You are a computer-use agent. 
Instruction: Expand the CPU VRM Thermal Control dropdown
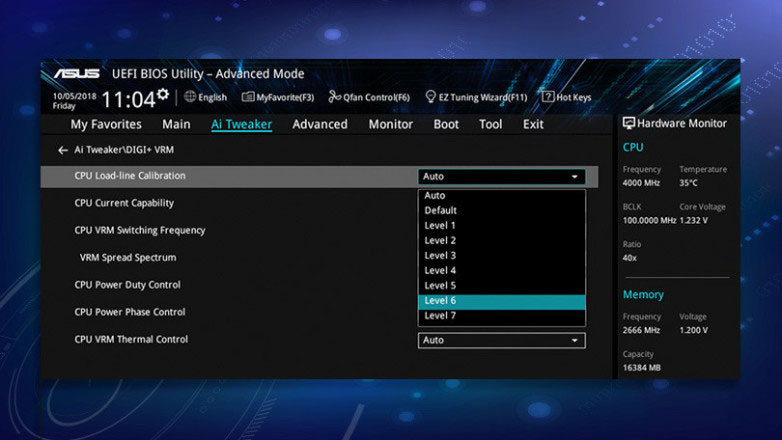575,340
